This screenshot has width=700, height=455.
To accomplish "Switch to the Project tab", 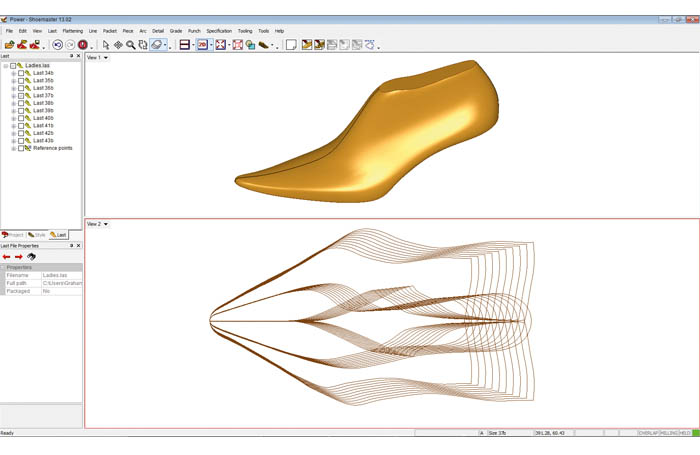I will coord(13,235).
